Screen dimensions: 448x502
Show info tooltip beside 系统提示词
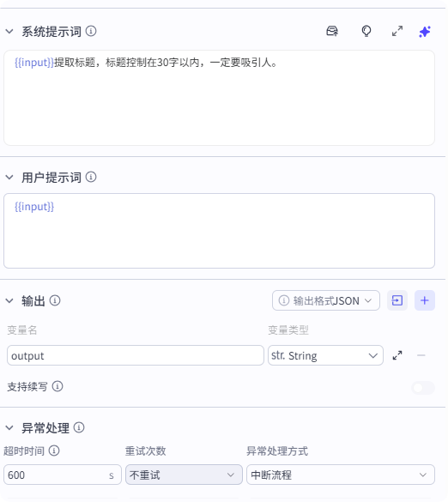coord(91,31)
